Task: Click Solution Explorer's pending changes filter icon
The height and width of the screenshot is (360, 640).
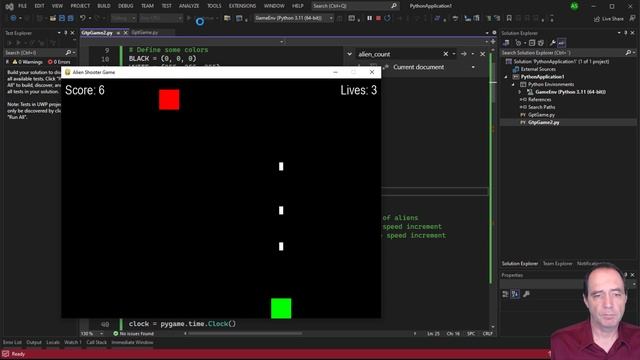Action: (x=519, y=43)
